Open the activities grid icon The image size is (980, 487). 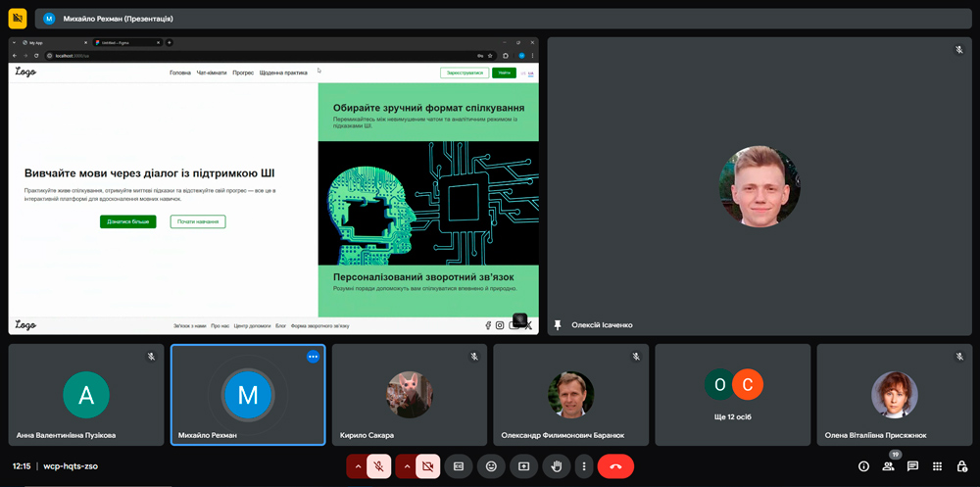pyautogui.click(x=937, y=466)
